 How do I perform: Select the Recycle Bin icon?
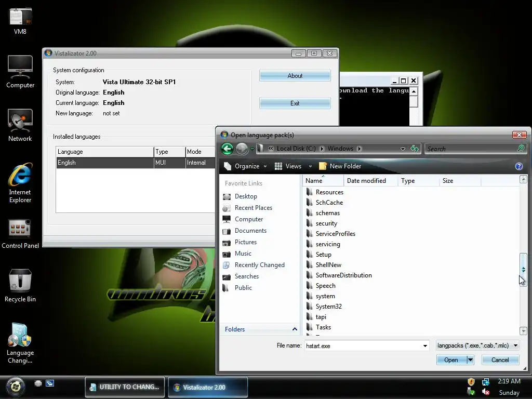20,286
